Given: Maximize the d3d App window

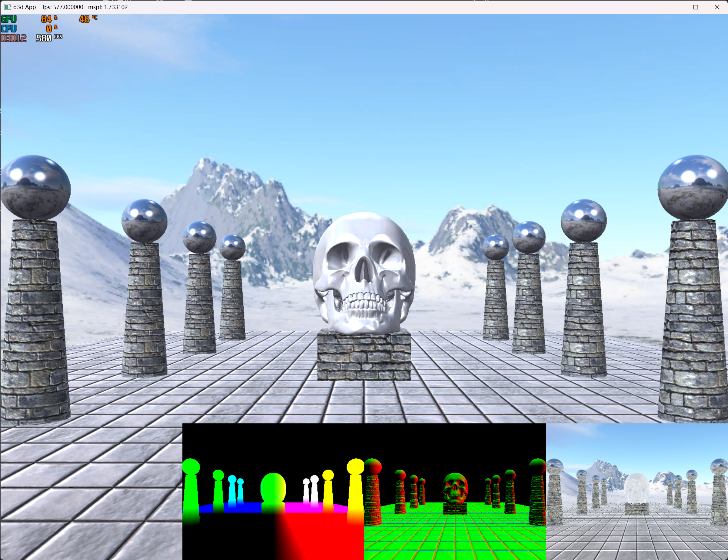Looking at the screenshot, I should [x=696, y=7].
